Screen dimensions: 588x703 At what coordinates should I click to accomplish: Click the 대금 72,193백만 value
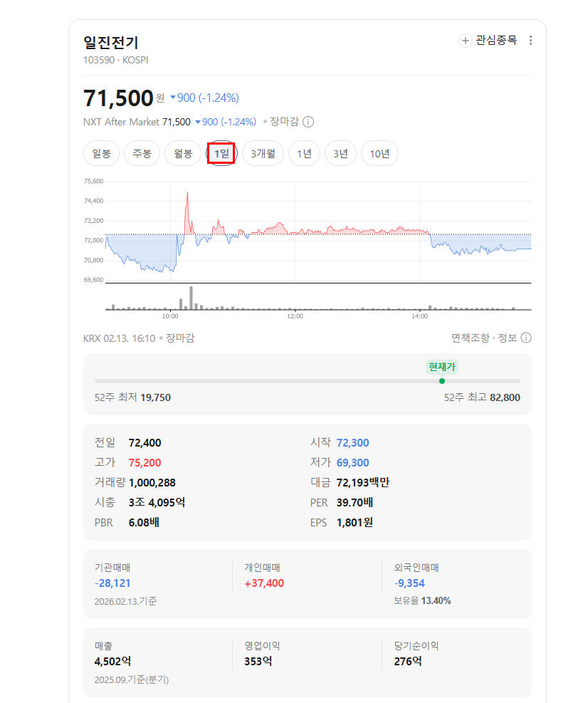tap(363, 483)
